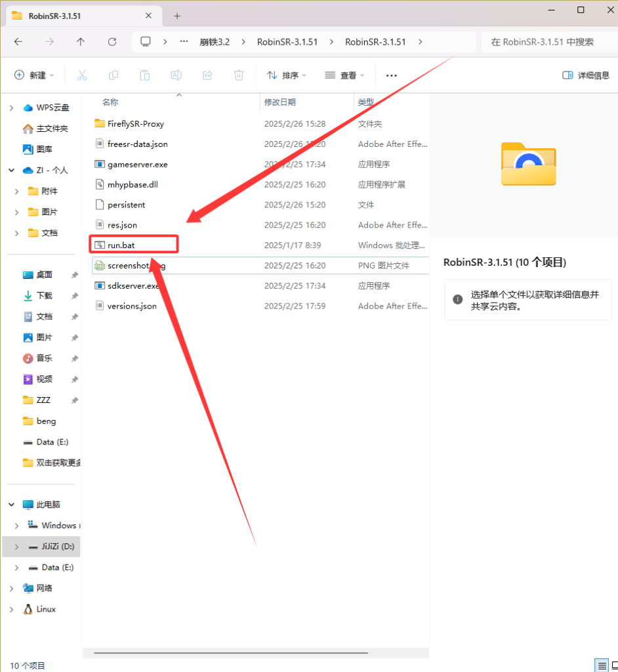The height and width of the screenshot is (672, 618).
Task: Click 崩铁3.2 in the address breadcrumb
Action: pos(215,42)
